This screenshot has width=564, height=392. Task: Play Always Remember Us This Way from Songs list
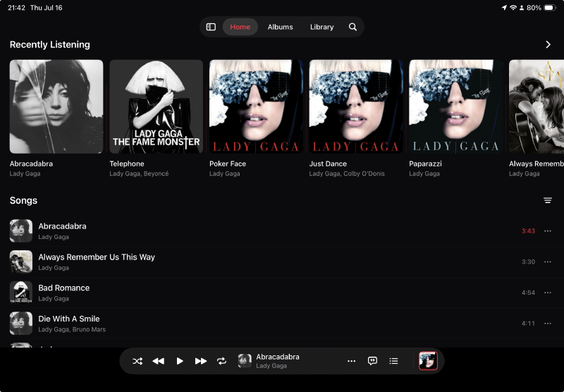coord(282,262)
